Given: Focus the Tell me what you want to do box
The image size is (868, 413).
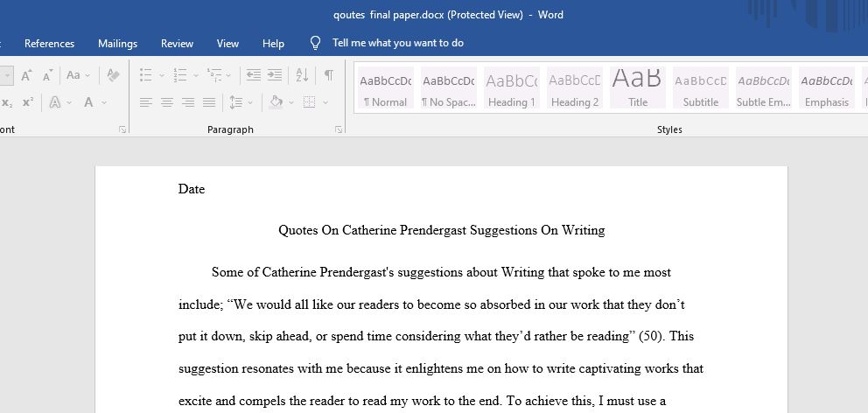Looking at the screenshot, I should coord(398,43).
